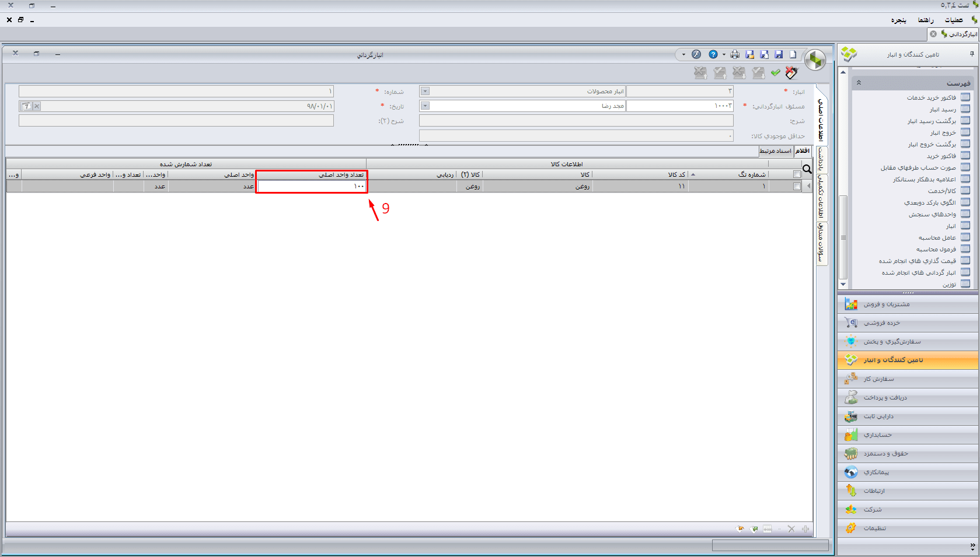Open the مجد رضا responsible person dropdown
Viewport: 980px width, 557px height.
click(425, 106)
